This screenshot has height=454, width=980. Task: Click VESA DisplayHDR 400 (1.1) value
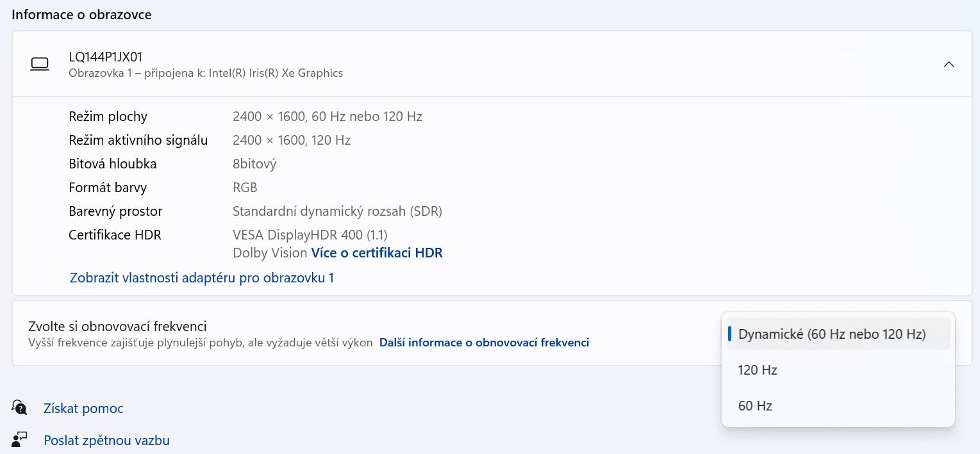[x=310, y=235]
